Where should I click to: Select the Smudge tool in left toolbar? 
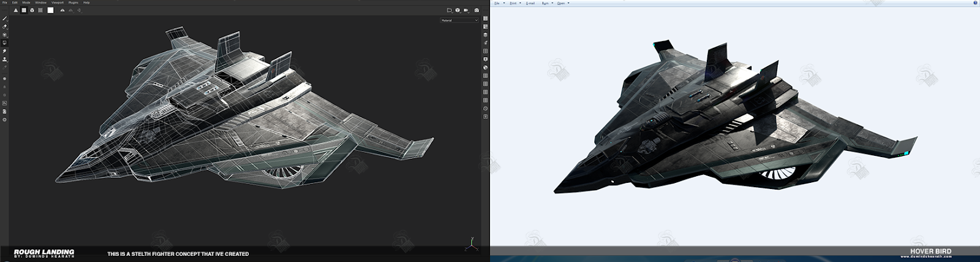pos(5,51)
